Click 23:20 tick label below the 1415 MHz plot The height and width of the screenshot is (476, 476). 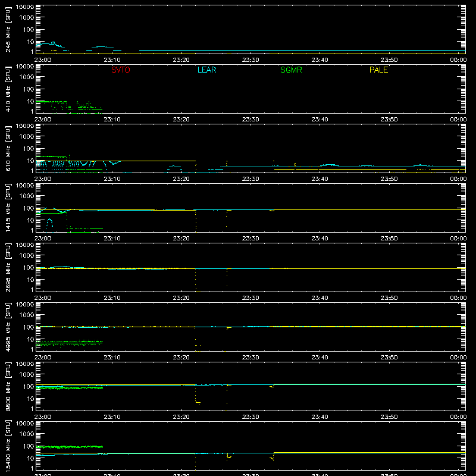pyautogui.click(x=181, y=239)
